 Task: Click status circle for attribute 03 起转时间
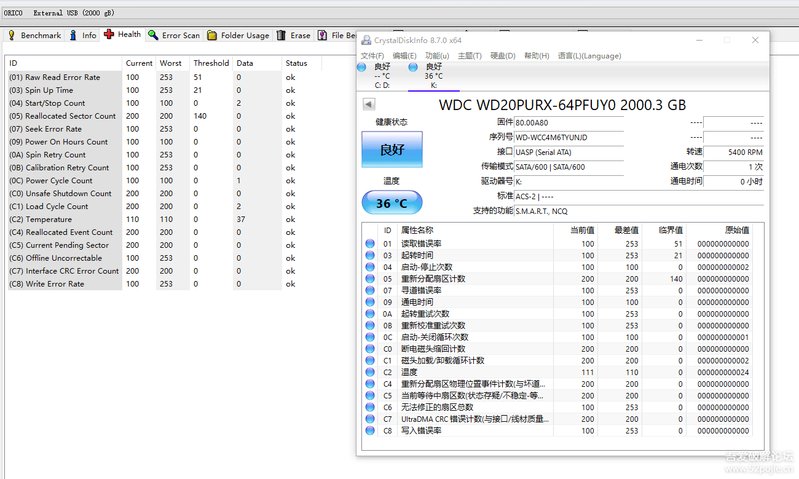pos(370,255)
